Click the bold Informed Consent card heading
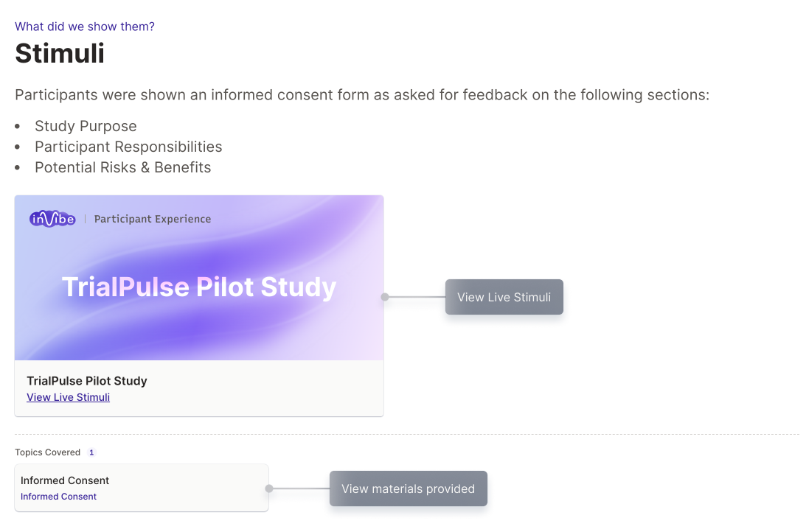This screenshot has width=806, height=532. (65, 480)
